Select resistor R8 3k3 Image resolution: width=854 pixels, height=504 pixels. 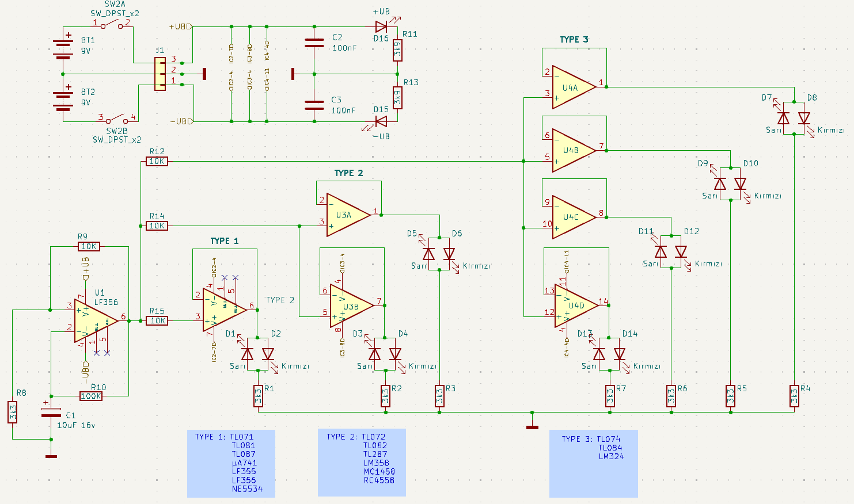pyautogui.click(x=13, y=412)
